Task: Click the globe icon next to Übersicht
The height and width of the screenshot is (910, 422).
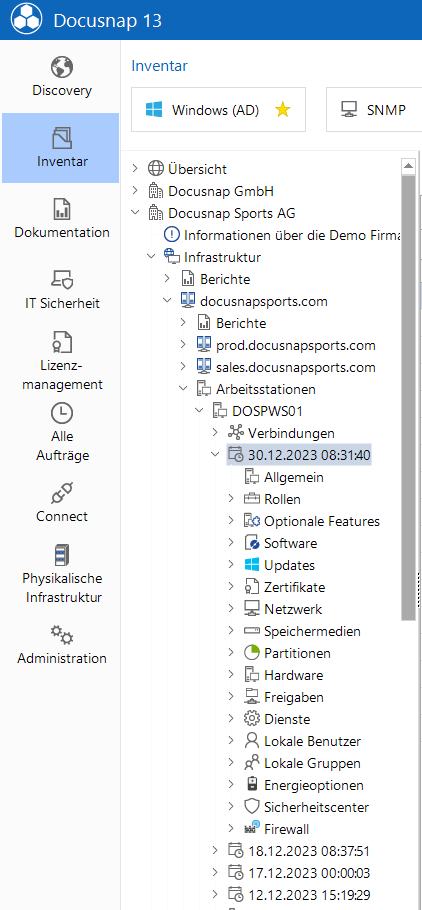Action: click(x=156, y=169)
